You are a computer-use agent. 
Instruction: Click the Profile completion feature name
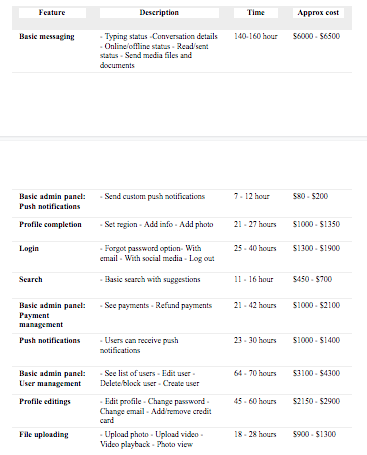(x=50, y=224)
